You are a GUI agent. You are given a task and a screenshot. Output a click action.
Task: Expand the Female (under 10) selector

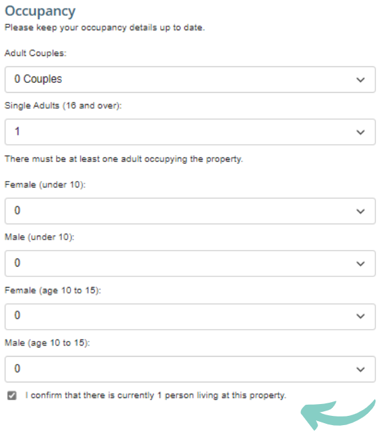click(x=190, y=211)
